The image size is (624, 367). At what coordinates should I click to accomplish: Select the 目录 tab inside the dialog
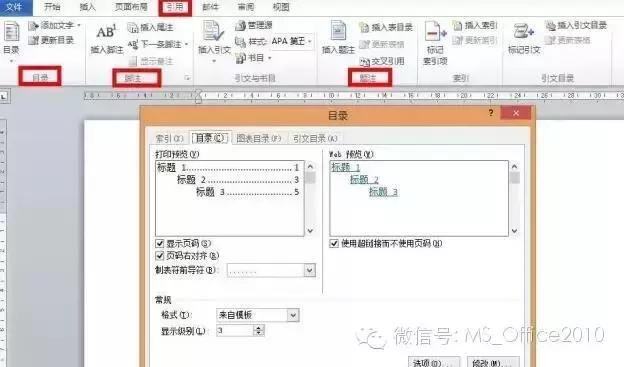tap(210, 138)
